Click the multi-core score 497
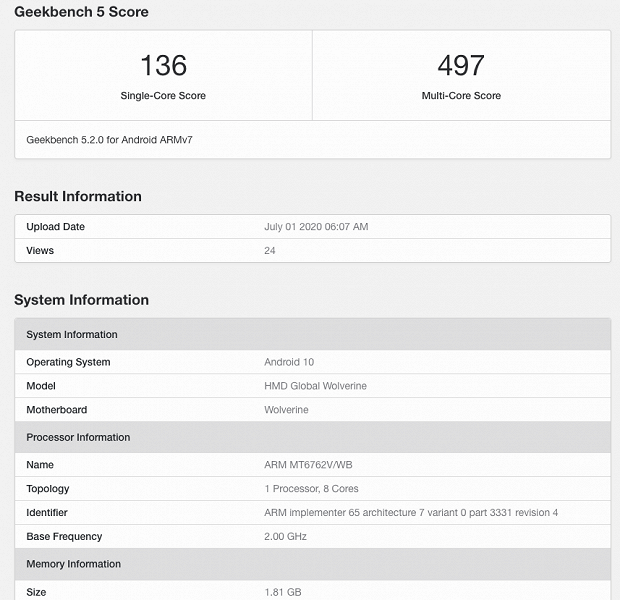This screenshot has height=600, width=620. [461, 66]
